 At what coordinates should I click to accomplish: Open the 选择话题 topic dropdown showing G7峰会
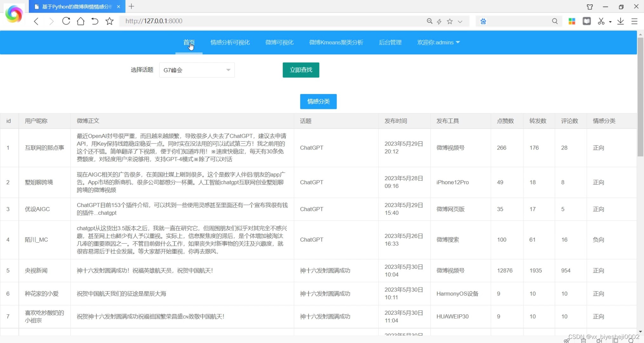[197, 70]
